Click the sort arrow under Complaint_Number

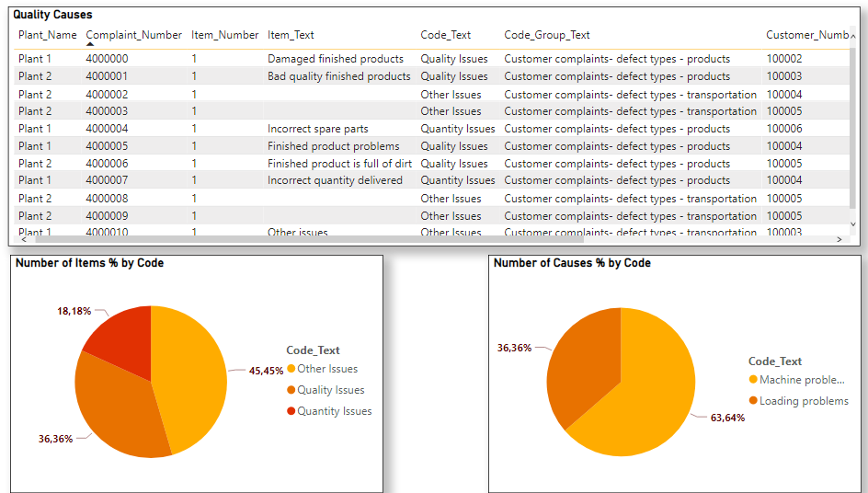pos(89,43)
